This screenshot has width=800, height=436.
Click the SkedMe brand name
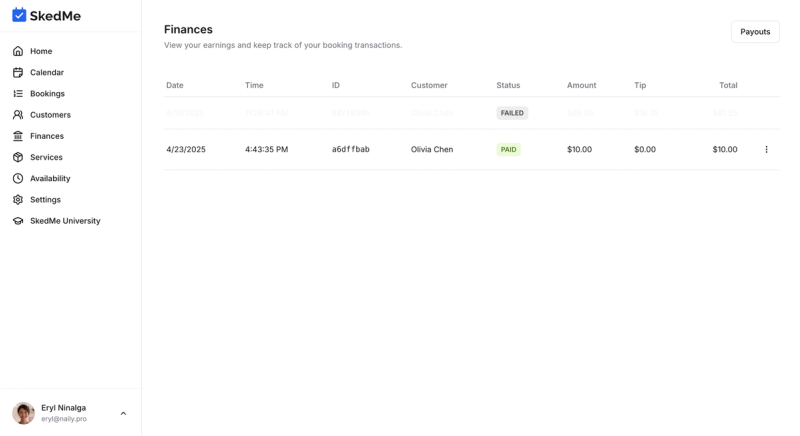[x=55, y=16]
